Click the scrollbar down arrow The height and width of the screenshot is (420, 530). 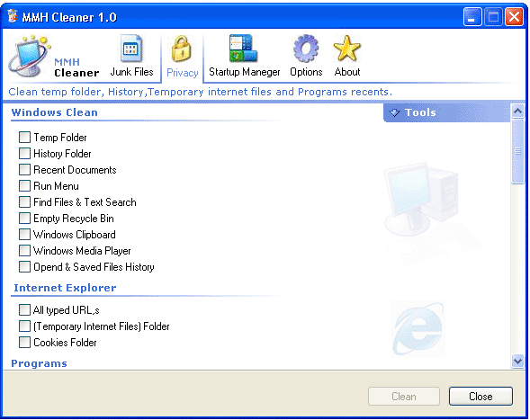click(517, 362)
